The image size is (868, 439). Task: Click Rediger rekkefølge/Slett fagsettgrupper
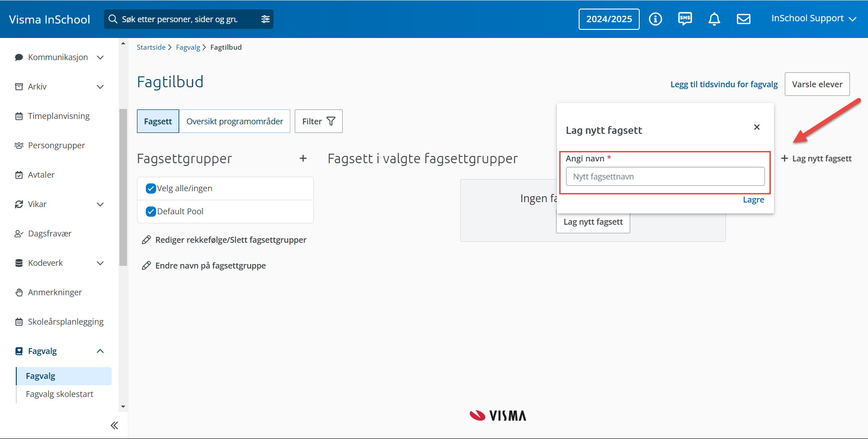(231, 240)
